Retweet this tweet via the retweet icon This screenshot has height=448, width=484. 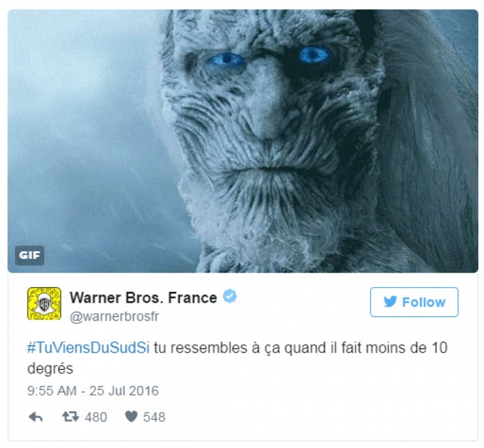(71, 417)
